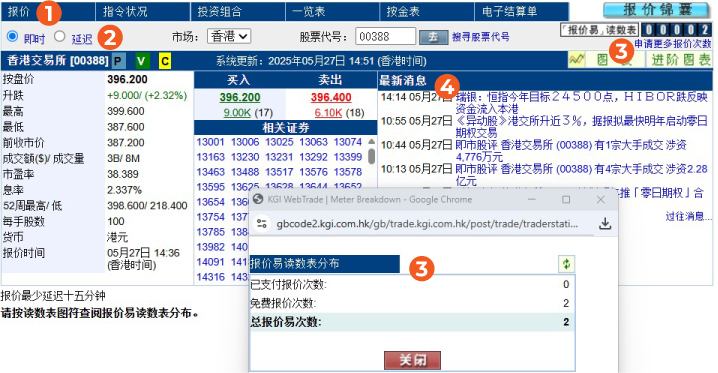This screenshot has height=373, width=718.
Task: Close the Meter Breakdown Chrome window
Action: coord(600,200)
